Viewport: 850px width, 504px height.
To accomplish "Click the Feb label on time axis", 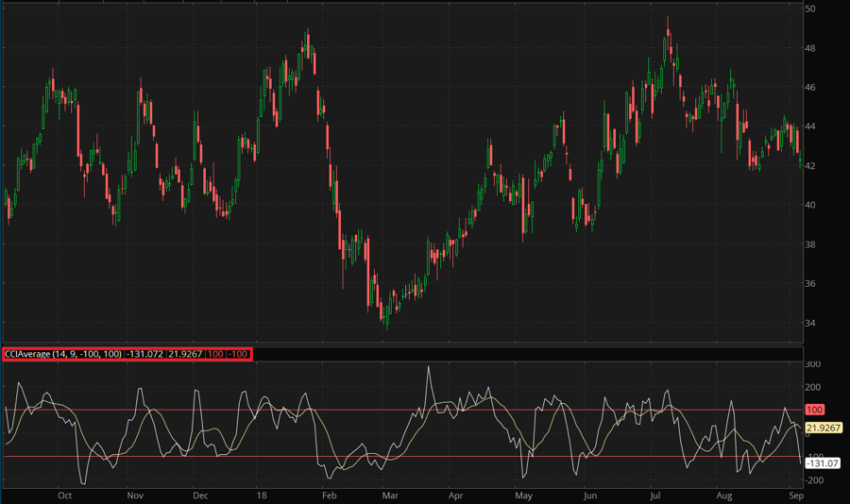I will pos(329,495).
